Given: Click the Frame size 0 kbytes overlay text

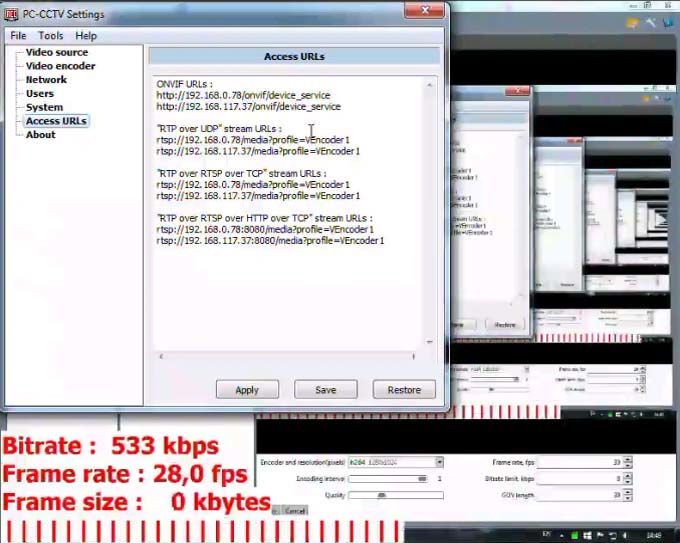Looking at the screenshot, I should coord(137,502).
